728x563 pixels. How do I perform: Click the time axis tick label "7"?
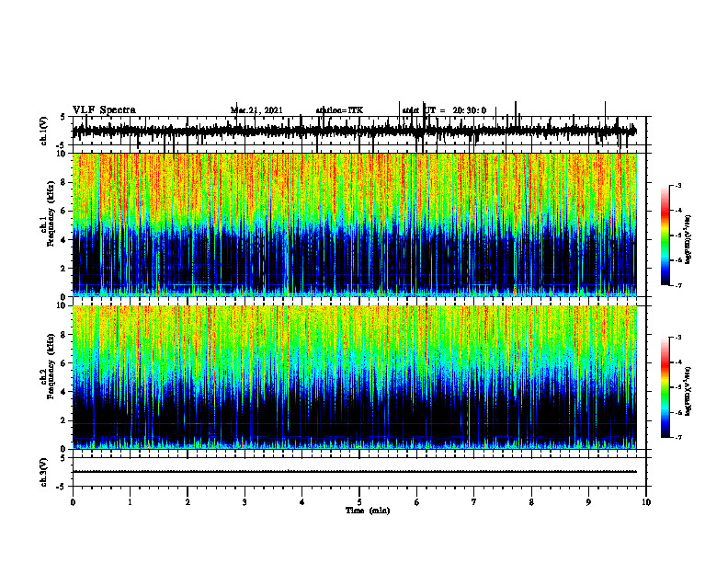click(474, 502)
